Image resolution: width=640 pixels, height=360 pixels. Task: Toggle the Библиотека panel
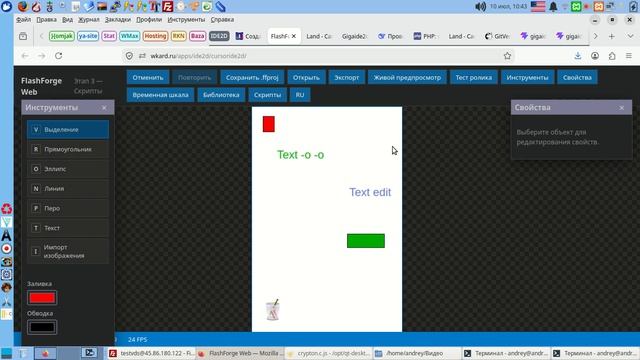coord(221,95)
